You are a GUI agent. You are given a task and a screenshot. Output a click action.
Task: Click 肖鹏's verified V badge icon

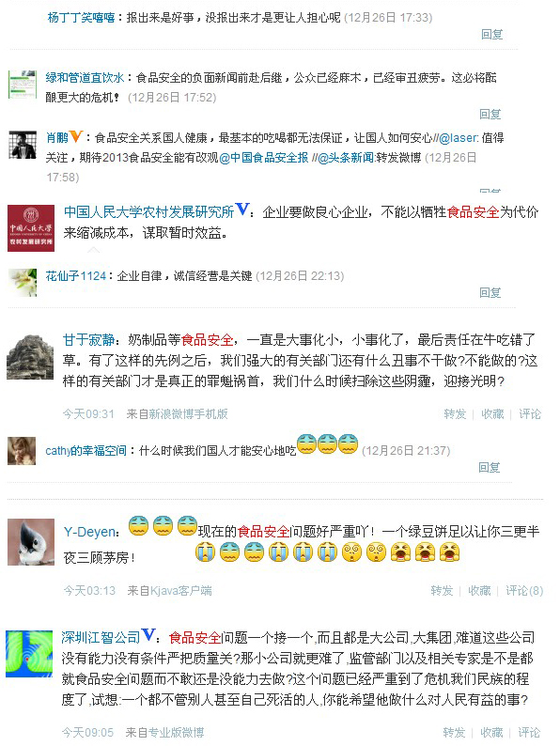(x=76, y=136)
